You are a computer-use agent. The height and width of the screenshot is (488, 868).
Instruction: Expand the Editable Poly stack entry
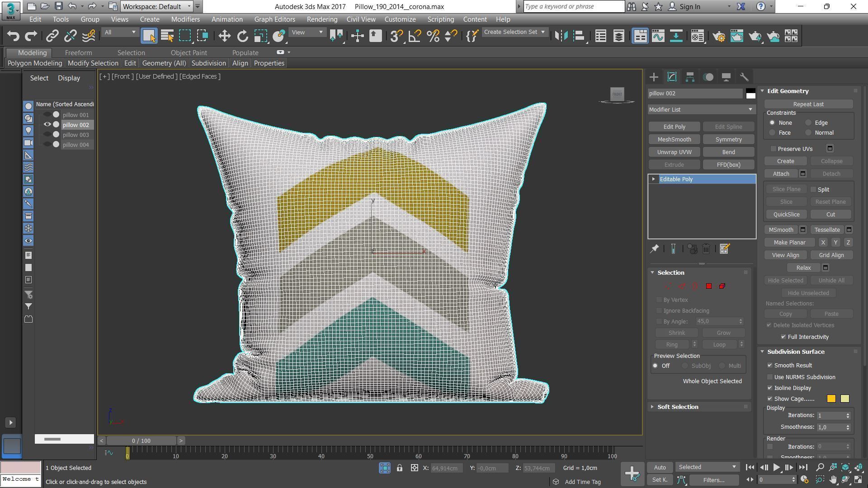click(x=653, y=179)
